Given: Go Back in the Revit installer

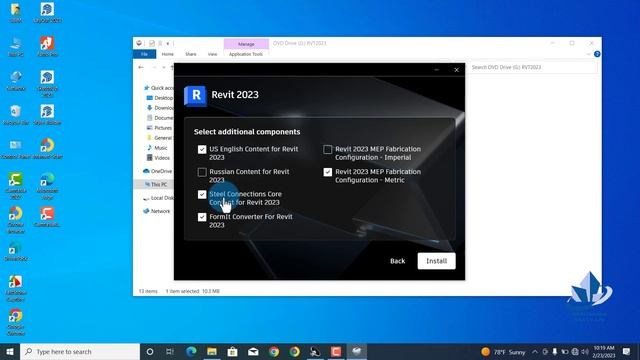Looking at the screenshot, I should point(397,261).
